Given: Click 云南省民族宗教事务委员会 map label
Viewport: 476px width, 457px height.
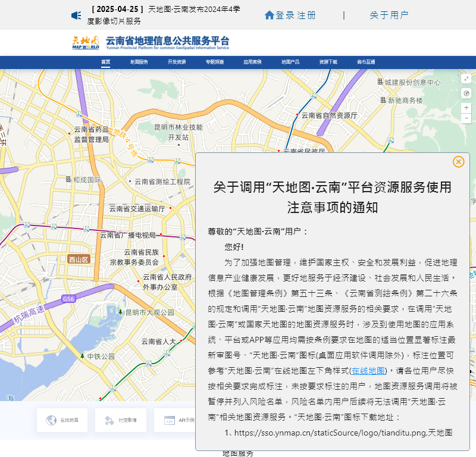Looking at the screenshot, I should [134, 257].
